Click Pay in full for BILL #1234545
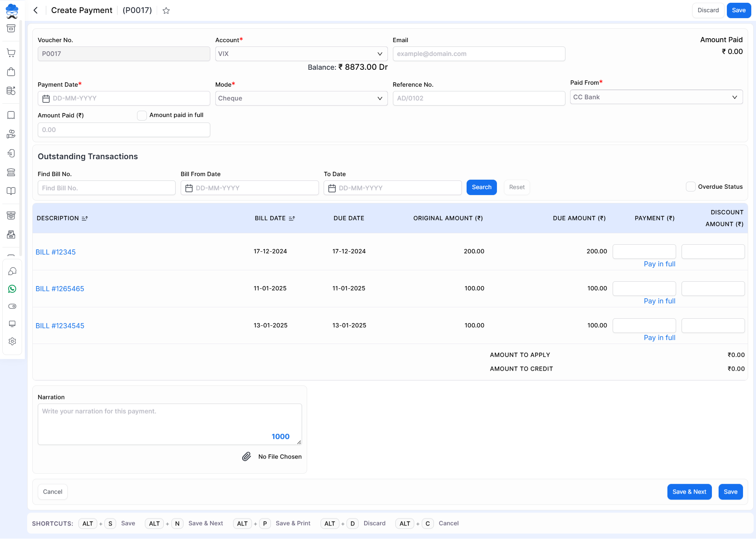This screenshot has width=756, height=539. 660,338
